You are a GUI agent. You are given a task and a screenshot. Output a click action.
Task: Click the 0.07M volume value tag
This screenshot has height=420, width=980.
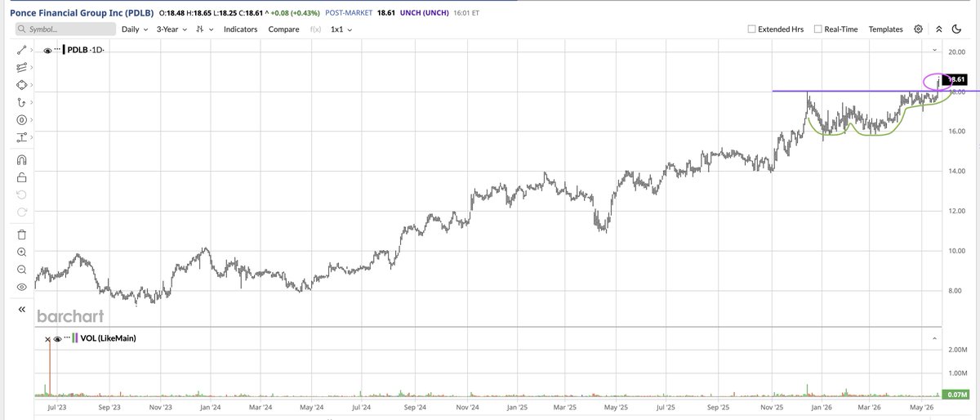pyautogui.click(x=957, y=395)
